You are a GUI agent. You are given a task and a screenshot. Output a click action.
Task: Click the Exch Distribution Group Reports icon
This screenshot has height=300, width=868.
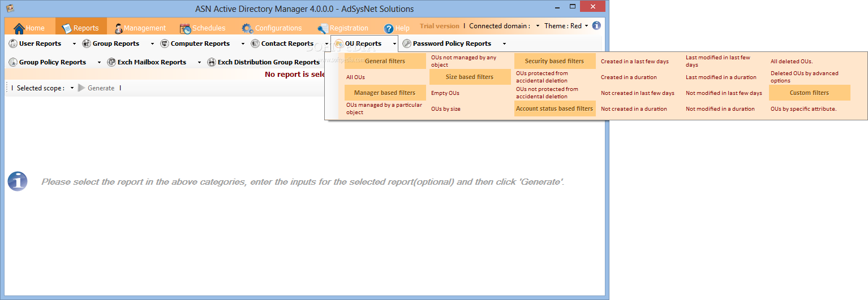point(212,62)
